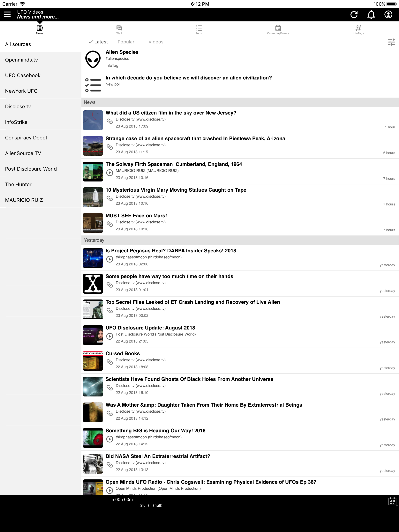Switch to the Polls tab

pyautogui.click(x=199, y=30)
